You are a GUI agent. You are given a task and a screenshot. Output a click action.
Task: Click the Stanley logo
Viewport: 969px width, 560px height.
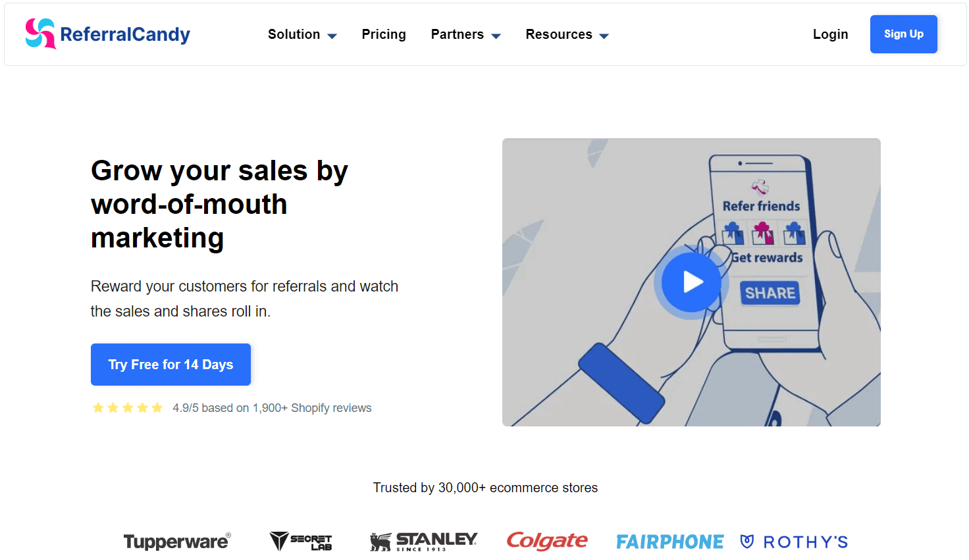[423, 541]
